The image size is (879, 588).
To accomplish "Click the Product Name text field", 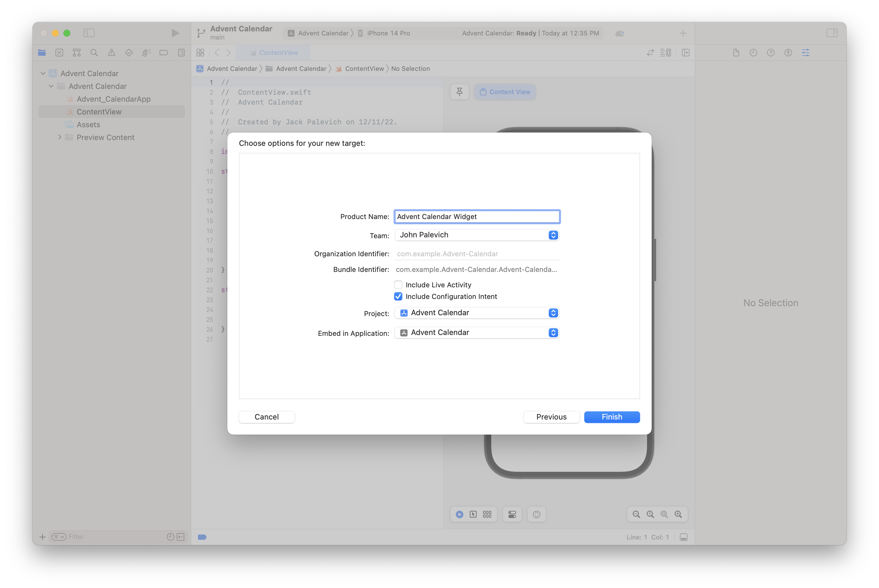I will tap(477, 216).
